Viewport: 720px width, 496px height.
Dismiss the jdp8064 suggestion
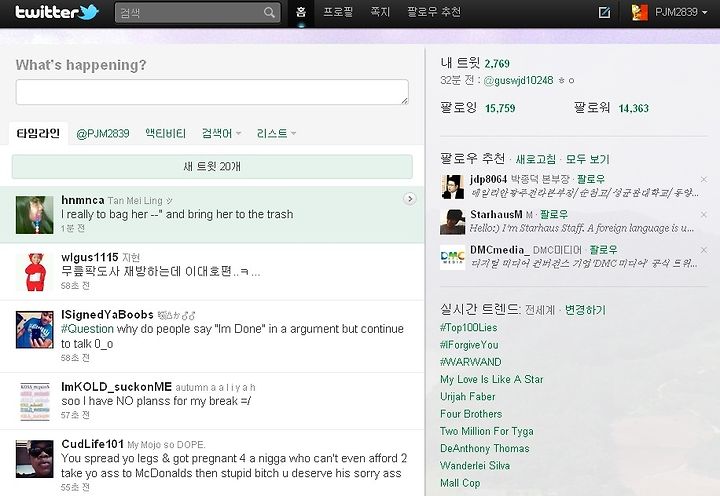point(703,179)
